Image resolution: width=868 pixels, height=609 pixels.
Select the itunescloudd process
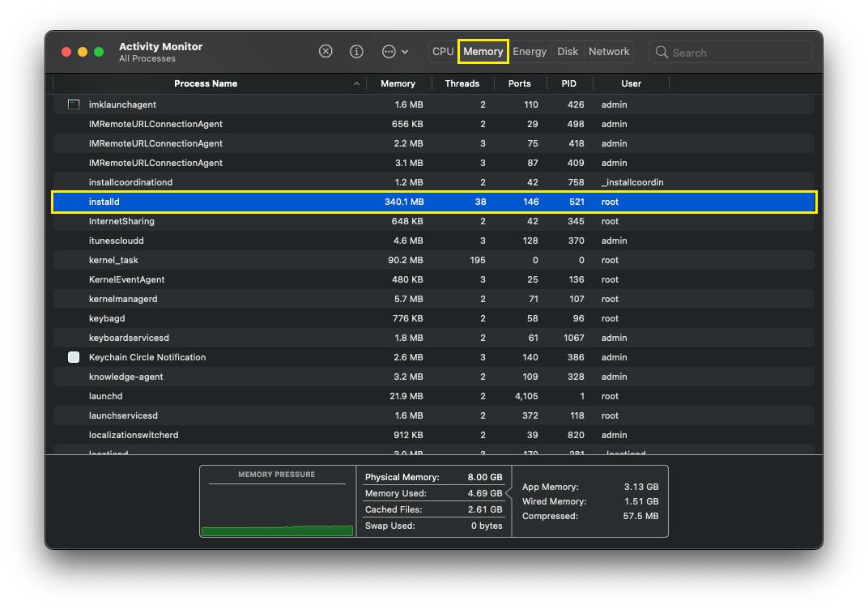click(x=434, y=241)
